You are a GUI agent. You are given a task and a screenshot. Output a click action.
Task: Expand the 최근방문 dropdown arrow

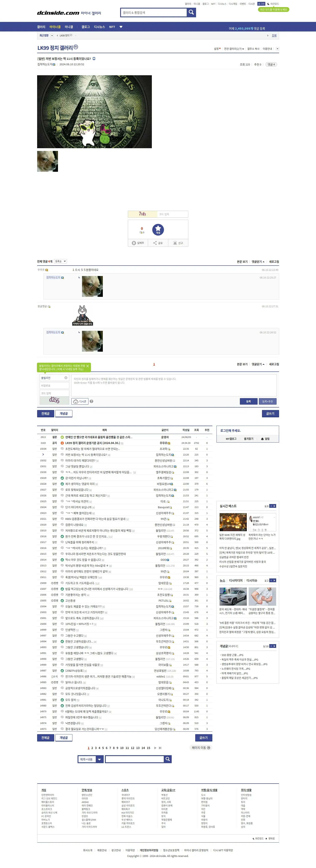click(x=52, y=35)
